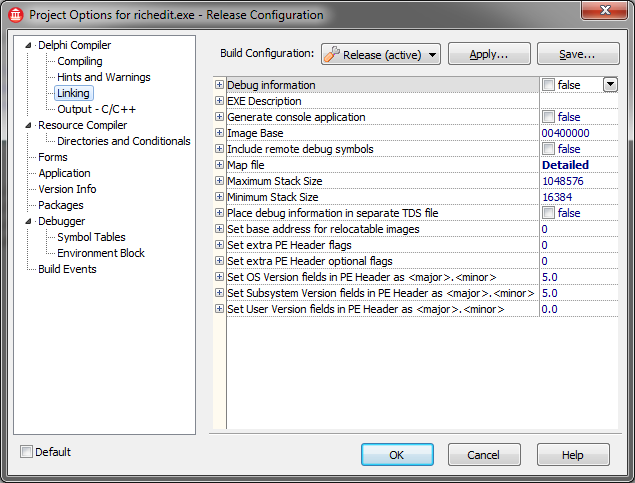Expand the EXE Description row
The width and height of the screenshot is (635, 483).
[x=219, y=100]
